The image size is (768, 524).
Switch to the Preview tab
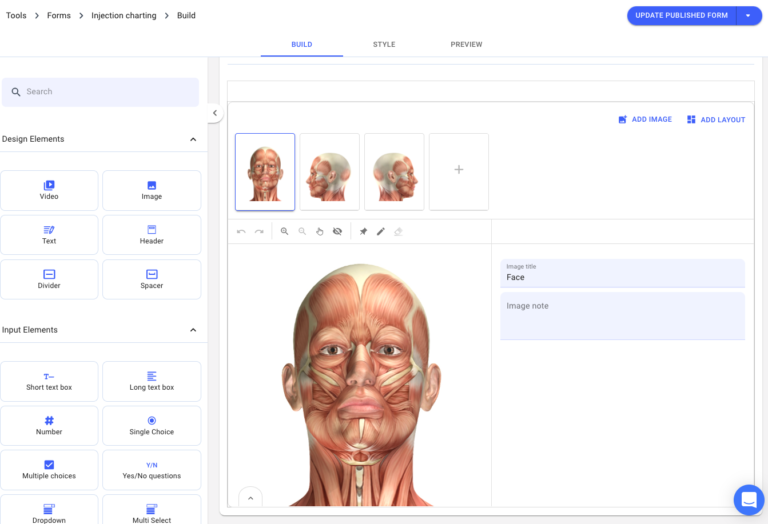pyautogui.click(x=466, y=45)
